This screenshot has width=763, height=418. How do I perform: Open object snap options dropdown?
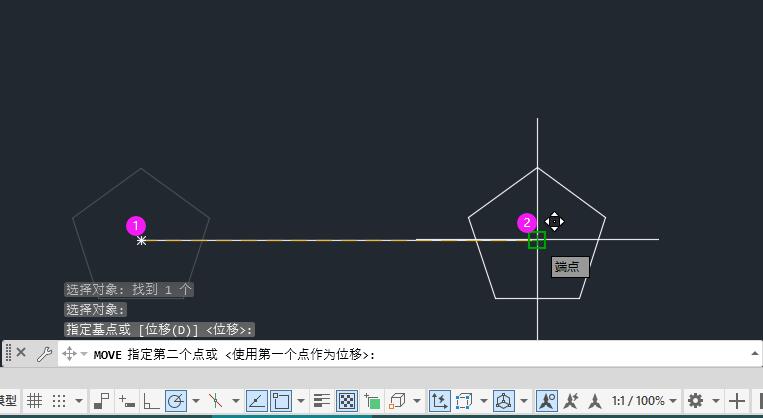[301, 401]
